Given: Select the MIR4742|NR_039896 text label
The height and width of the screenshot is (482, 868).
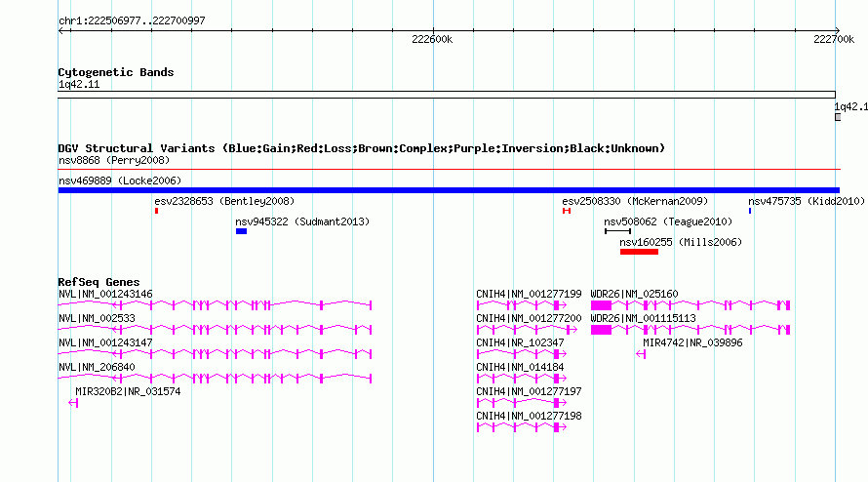Looking at the screenshot, I should (x=692, y=342).
